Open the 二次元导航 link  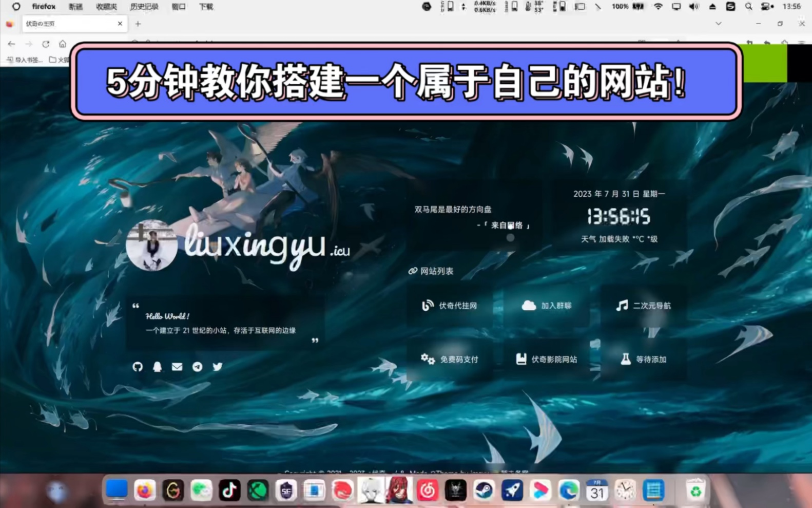click(x=643, y=306)
